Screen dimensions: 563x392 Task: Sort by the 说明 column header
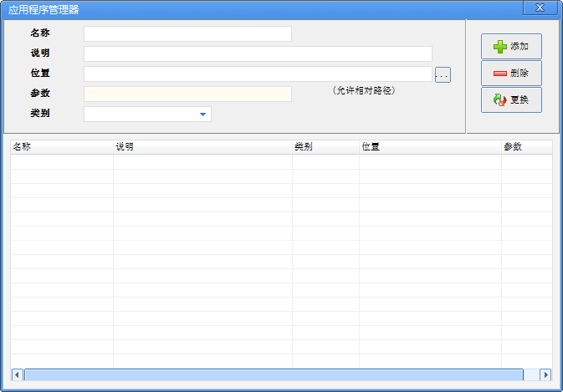point(202,147)
